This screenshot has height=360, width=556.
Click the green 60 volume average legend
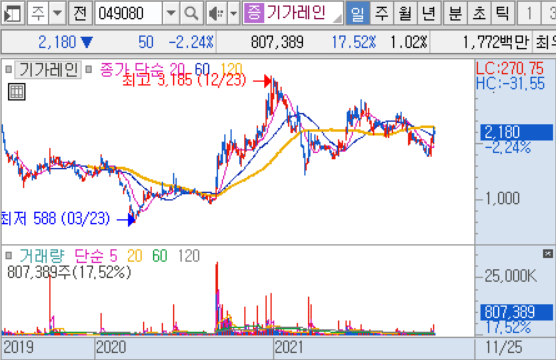pyautogui.click(x=160, y=255)
